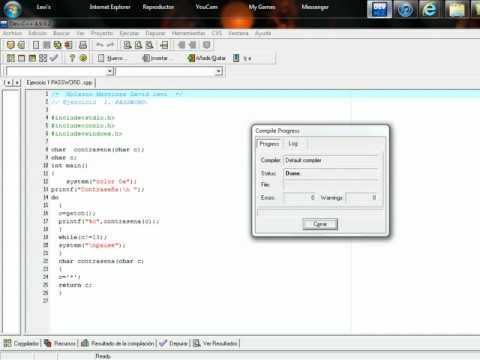
Task: Print the file via the printer icon
Action: click(83, 45)
